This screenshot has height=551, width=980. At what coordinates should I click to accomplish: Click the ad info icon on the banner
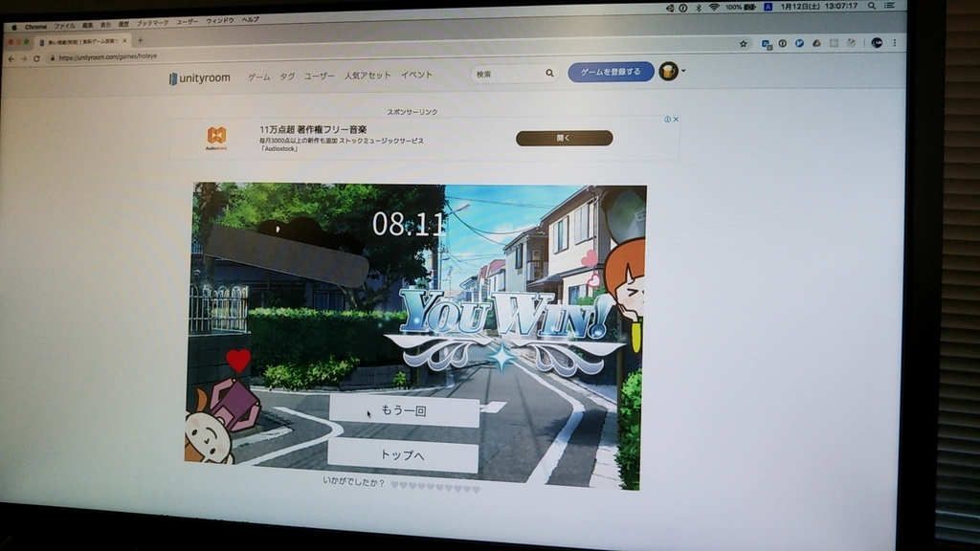667,120
